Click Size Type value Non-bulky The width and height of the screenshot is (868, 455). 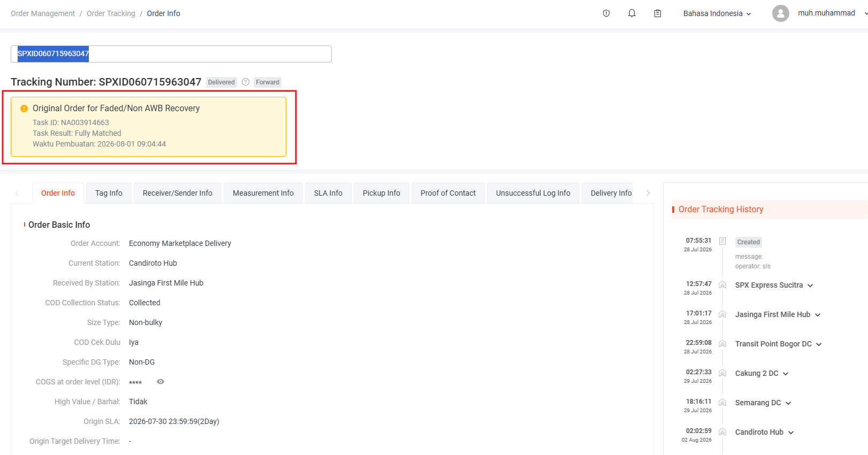pos(146,322)
